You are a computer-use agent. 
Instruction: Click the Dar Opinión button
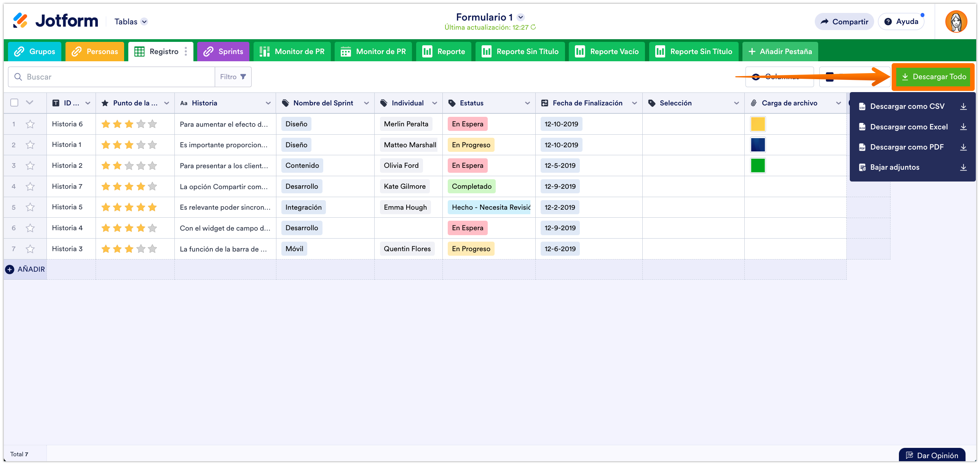(932, 455)
